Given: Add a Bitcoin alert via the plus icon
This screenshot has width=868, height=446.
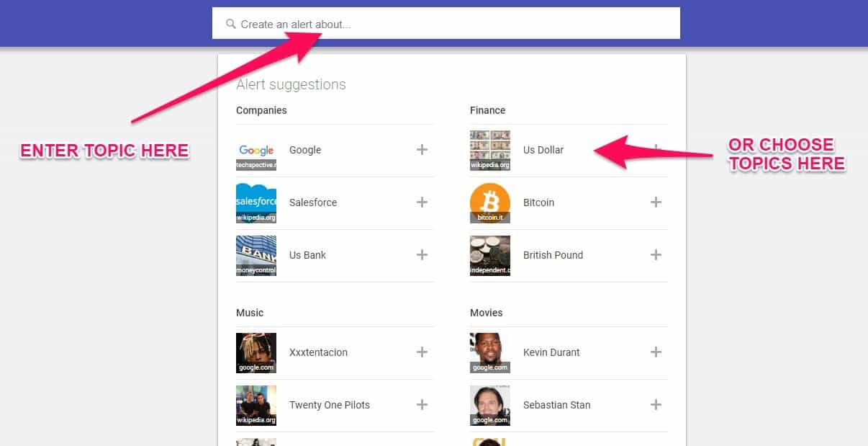Looking at the screenshot, I should [x=656, y=202].
